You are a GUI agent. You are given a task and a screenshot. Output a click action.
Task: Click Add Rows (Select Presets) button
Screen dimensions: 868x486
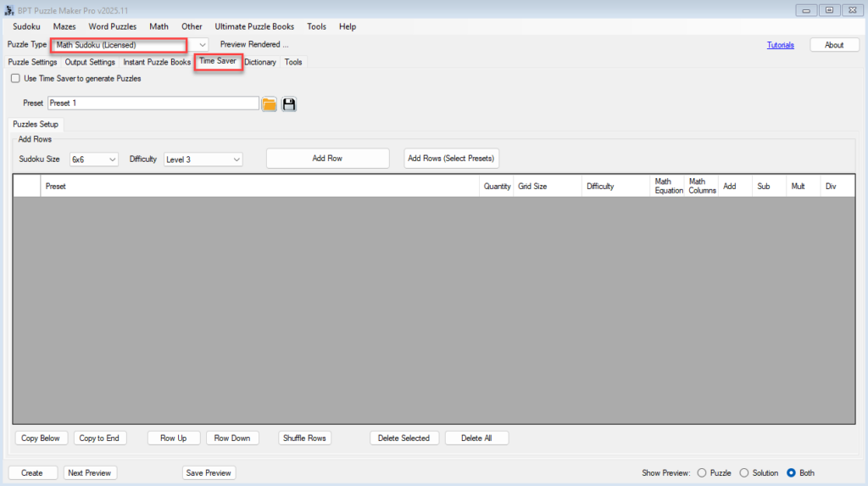pyautogui.click(x=451, y=159)
